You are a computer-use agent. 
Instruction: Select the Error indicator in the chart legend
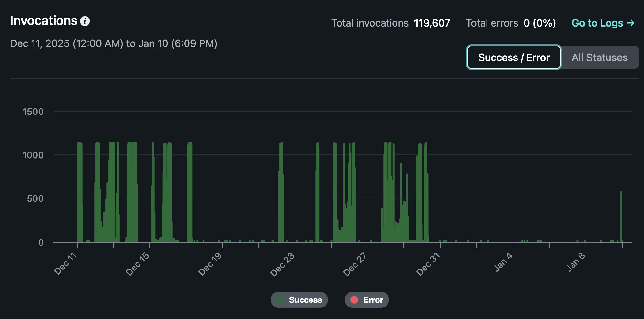pos(366,300)
